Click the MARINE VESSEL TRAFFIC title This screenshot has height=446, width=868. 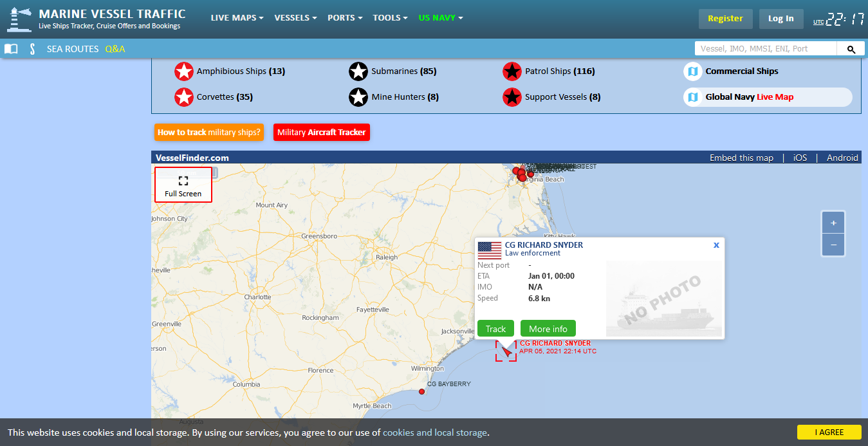(x=112, y=14)
